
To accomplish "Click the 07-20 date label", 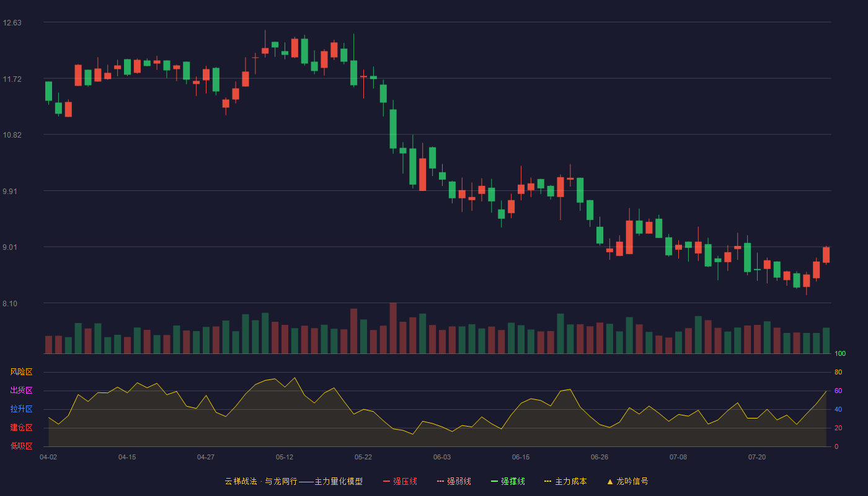I will (x=757, y=457).
